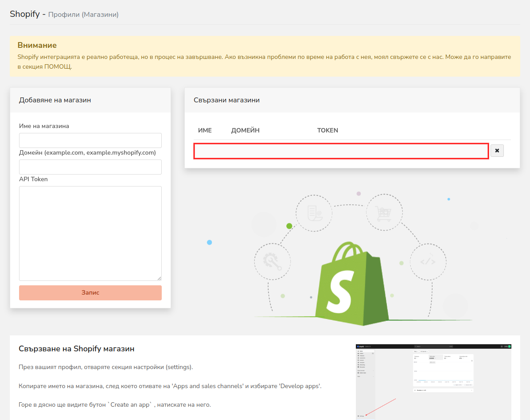Click the Име на магазина input field
Viewport: 530px width, 420px height.
click(x=90, y=140)
